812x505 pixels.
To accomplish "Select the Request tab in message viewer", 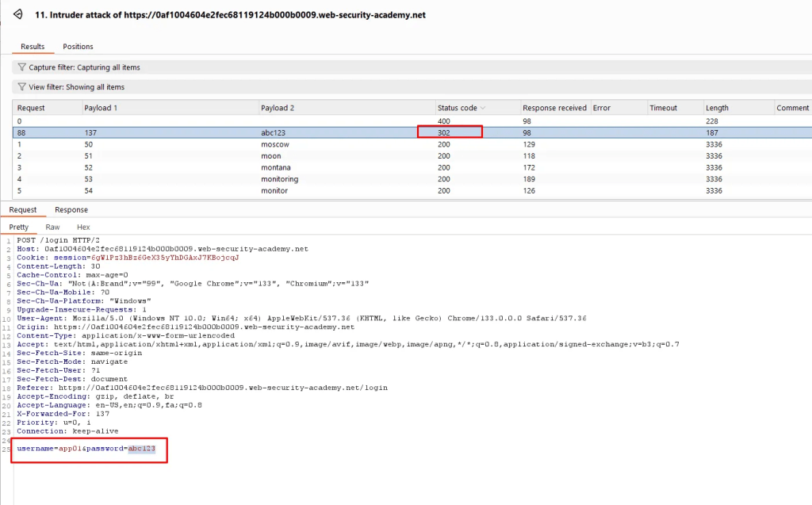I will 23,209.
